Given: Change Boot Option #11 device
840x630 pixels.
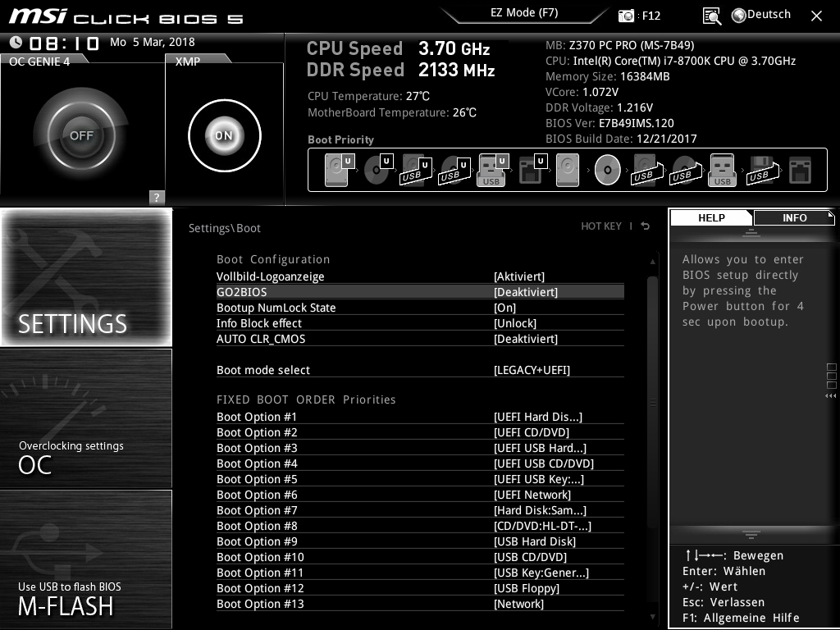Looking at the screenshot, I should click(x=420, y=572).
